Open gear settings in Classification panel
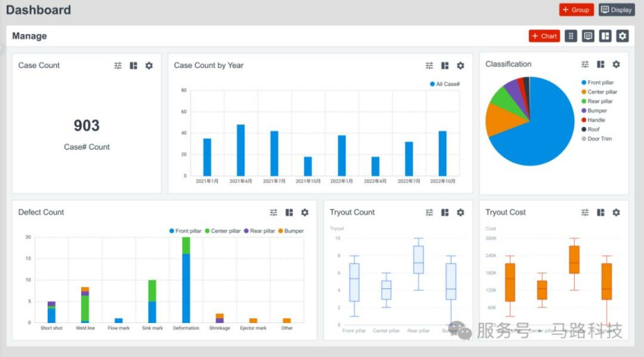Viewport: 644px width, 357px height. (x=616, y=64)
